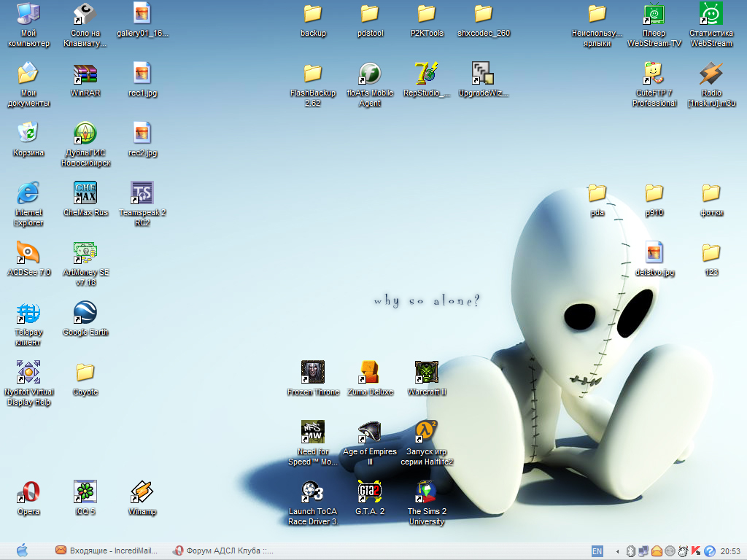Click the Zuma Deluxe game shortcut

pos(370,373)
